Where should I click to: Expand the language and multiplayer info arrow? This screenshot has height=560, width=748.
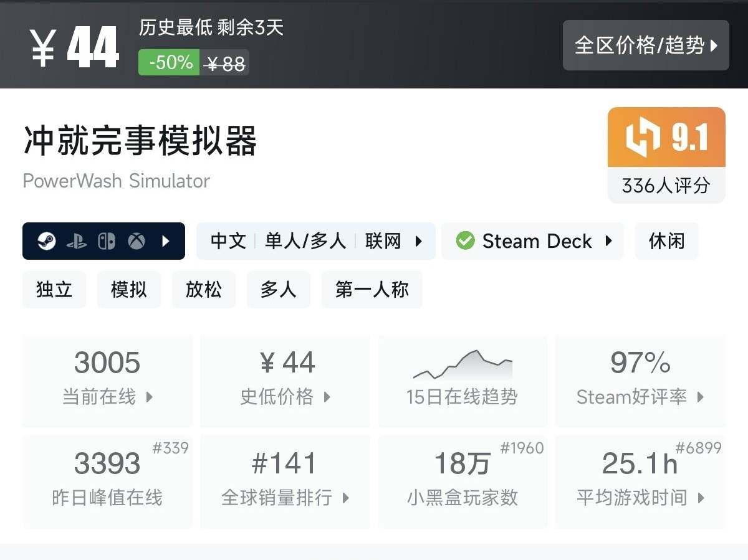click(x=419, y=241)
